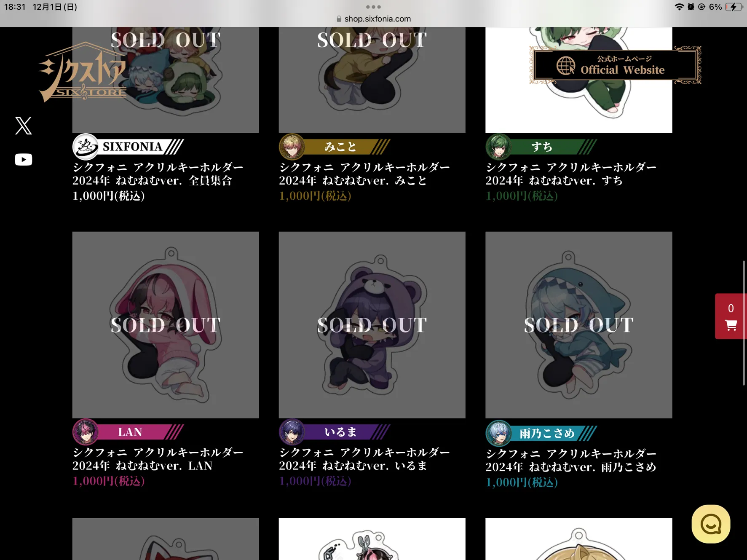Open the yellow chat support bubble
The height and width of the screenshot is (560, 747).
point(711,524)
